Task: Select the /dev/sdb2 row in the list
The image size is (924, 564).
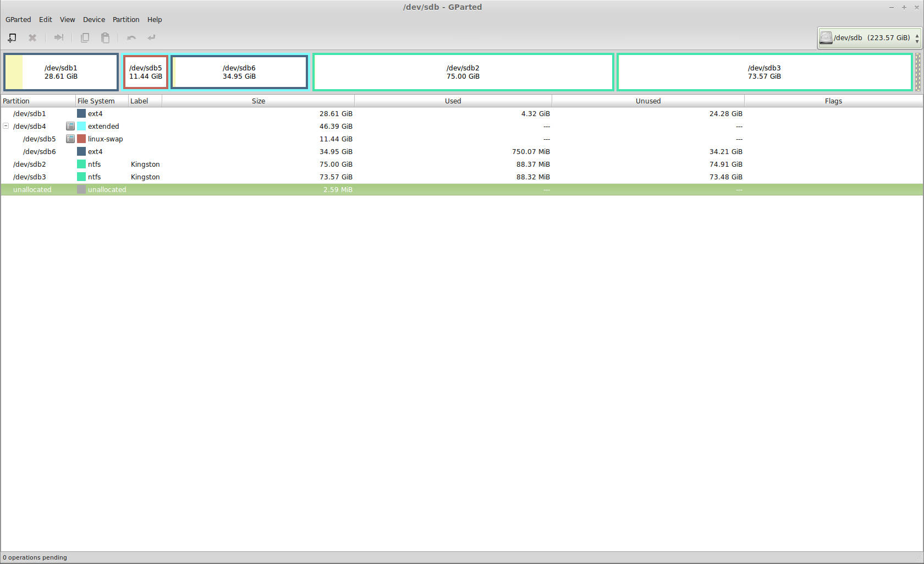Action: [x=462, y=164]
